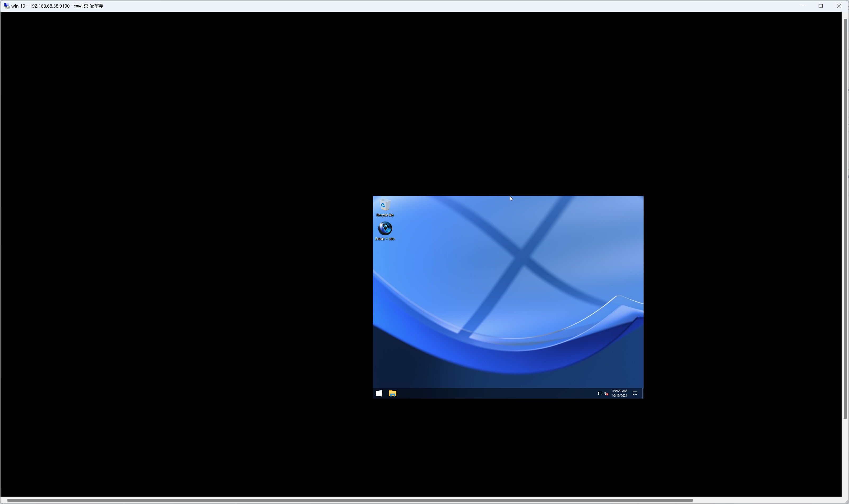Click the Remote Desktop vertical scrollbar thumb
The height and width of the screenshot is (504, 849).
point(845,219)
